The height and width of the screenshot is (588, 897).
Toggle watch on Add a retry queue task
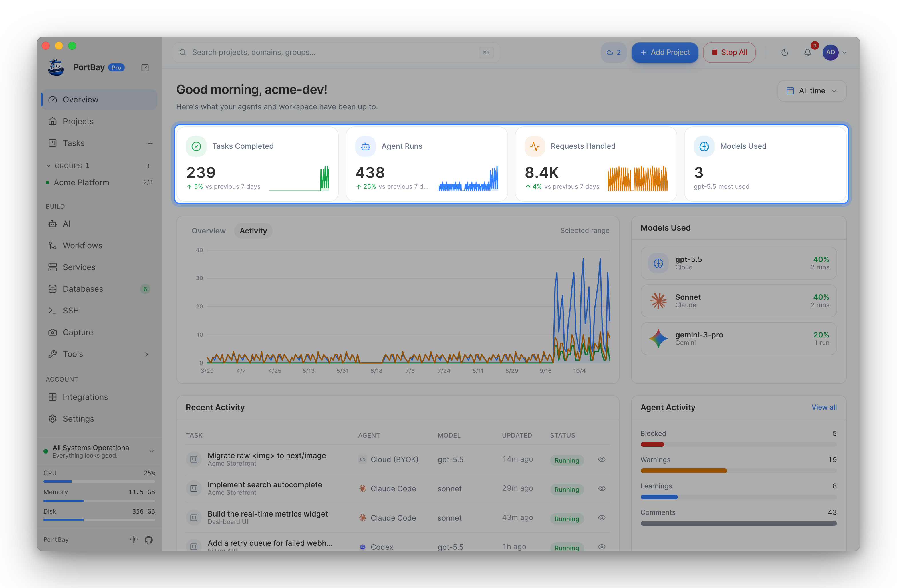pos(602,547)
